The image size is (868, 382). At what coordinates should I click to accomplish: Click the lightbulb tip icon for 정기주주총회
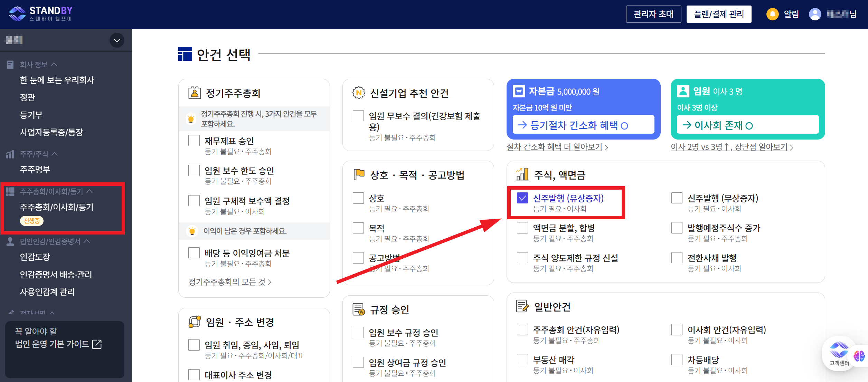coord(191,119)
